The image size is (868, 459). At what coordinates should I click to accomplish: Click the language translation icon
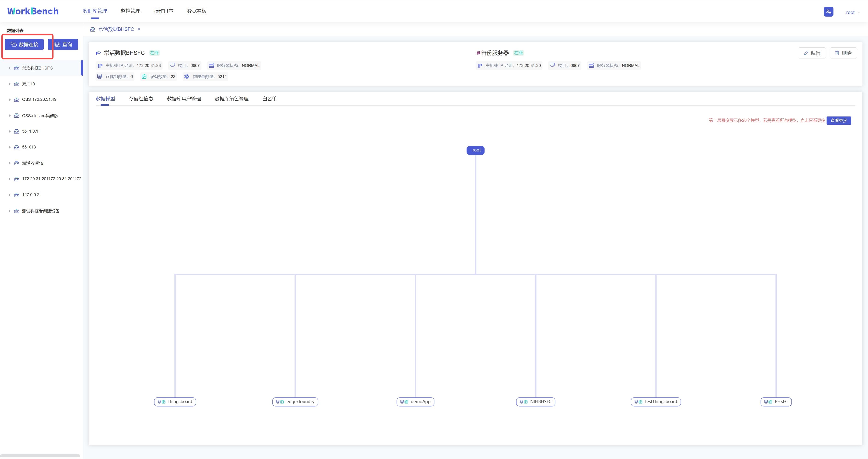coord(828,12)
